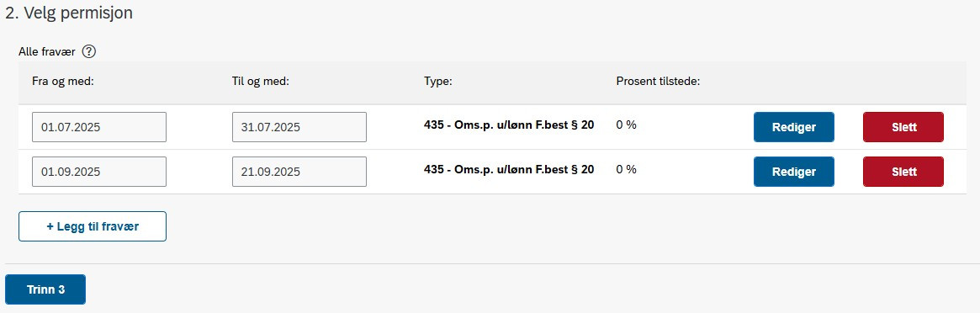This screenshot has width=980, height=313.
Task: Edit the September absence with Rediger
Action: [x=794, y=171]
